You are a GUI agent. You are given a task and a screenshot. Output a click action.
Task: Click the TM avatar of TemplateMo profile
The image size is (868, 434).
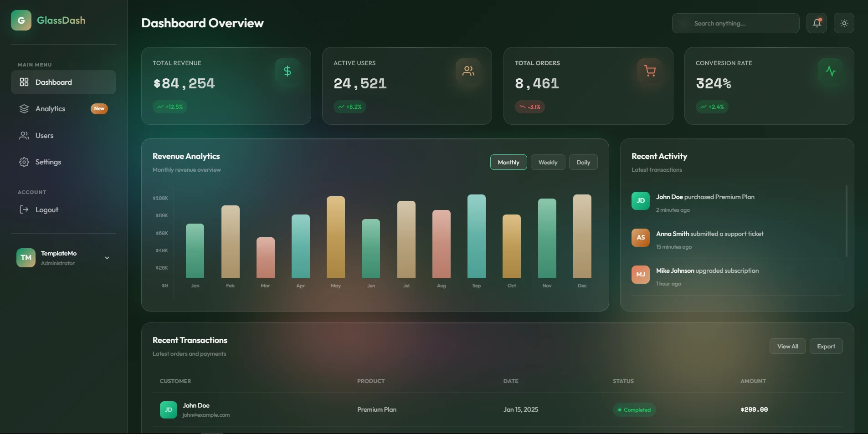[x=26, y=258]
